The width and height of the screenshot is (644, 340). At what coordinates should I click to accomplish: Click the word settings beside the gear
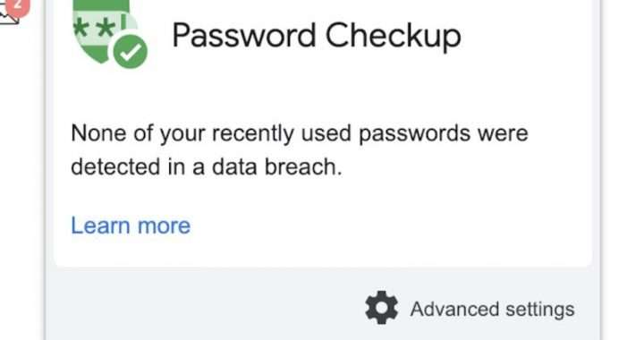pos(539,310)
